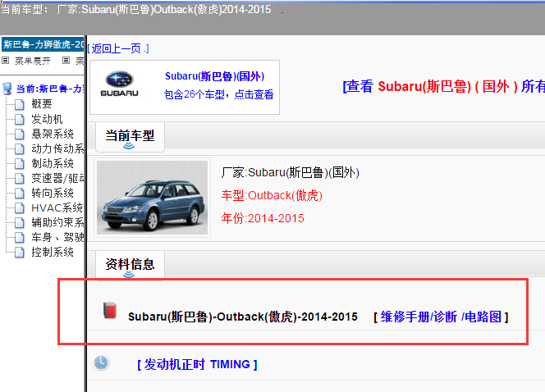Open Subaru(斯巴鲁)(国外) brand link
The image size is (545, 392).
point(214,76)
